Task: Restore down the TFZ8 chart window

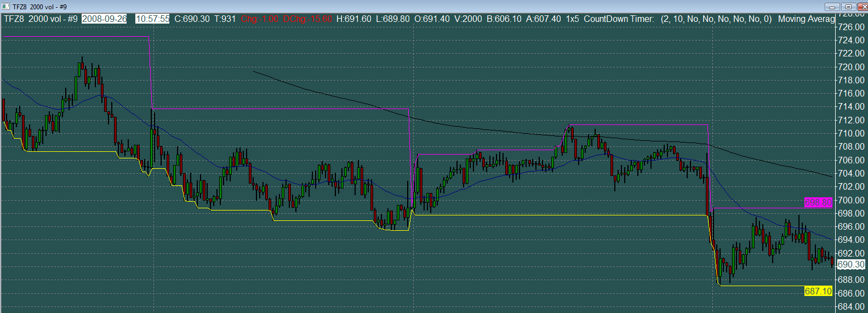Action: tap(848, 7)
